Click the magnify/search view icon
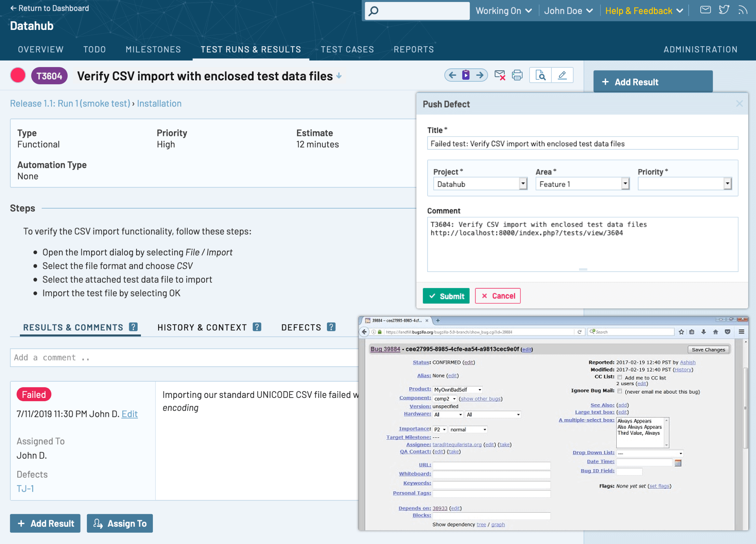This screenshot has width=756, height=544. click(x=541, y=76)
